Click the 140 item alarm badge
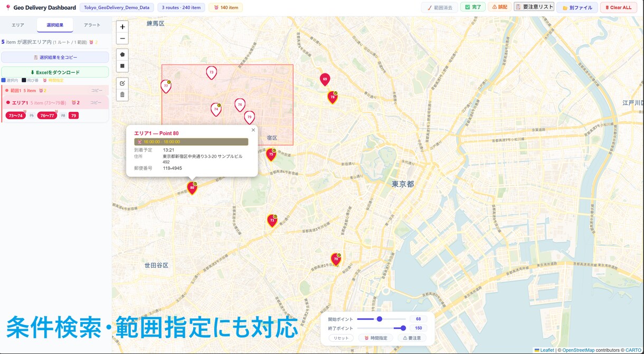This screenshot has width=644, height=354. pyautogui.click(x=226, y=7)
